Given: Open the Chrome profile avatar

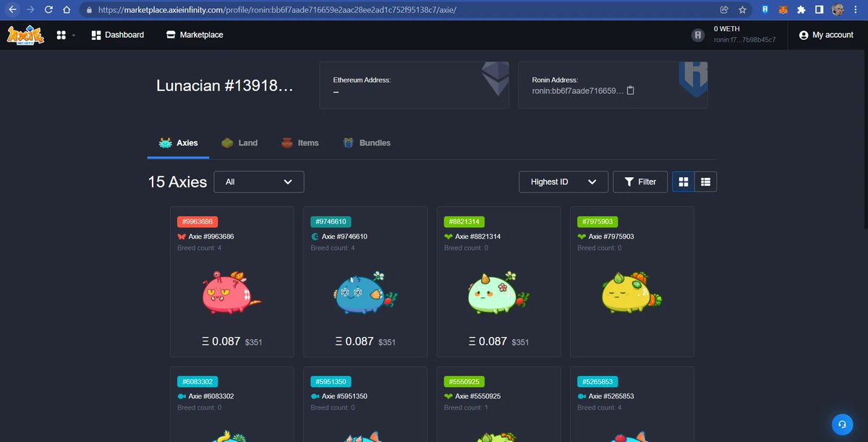Looking at the screenshot, I should 838,10.
